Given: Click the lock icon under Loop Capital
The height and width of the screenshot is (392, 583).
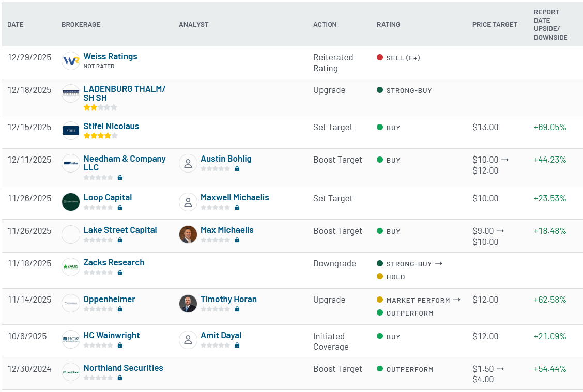Looking at the screenshot, I should 120,207.
